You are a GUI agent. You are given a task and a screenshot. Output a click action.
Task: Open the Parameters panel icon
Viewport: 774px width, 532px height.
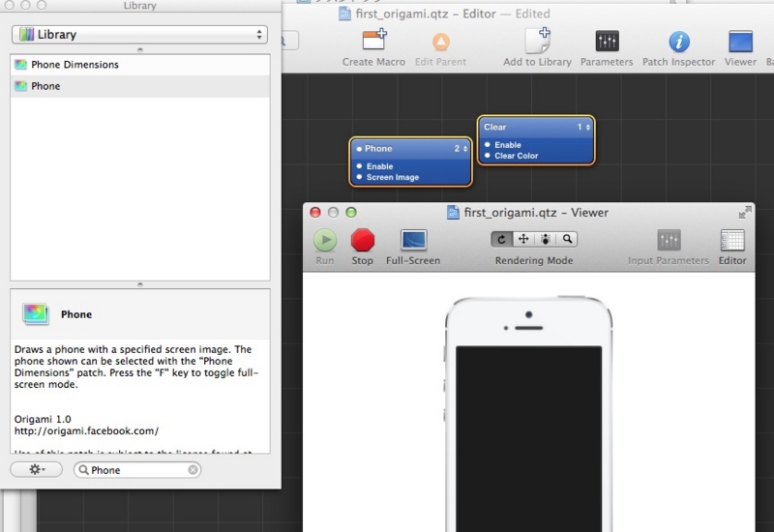[607, 42]
